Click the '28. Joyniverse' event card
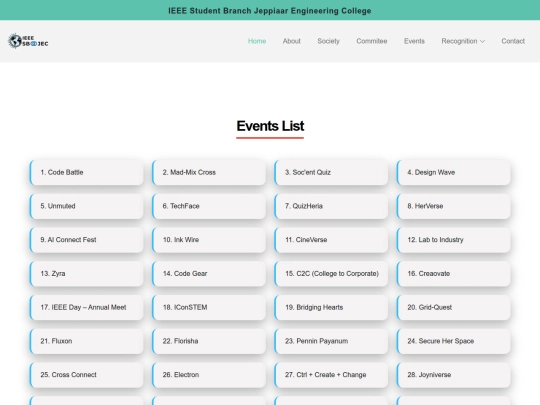This screenshot has height=405, width=540. [x=453, y=375]
